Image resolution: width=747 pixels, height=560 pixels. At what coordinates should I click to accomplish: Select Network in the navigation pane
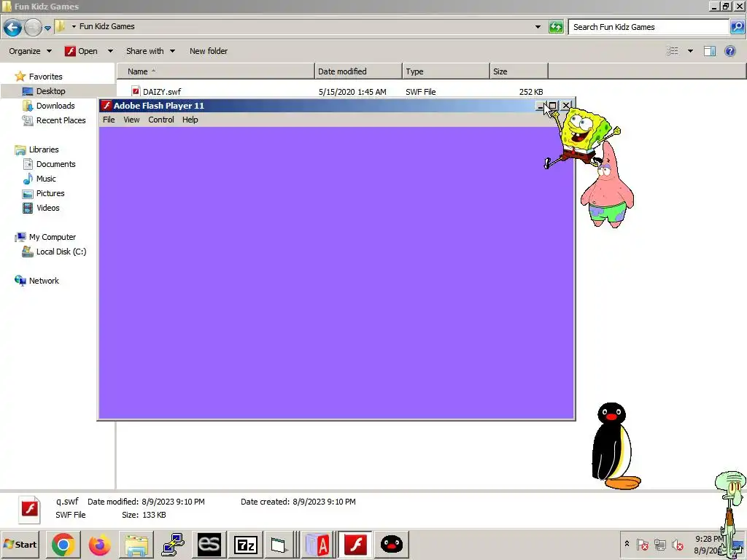(x=44, y=281)
